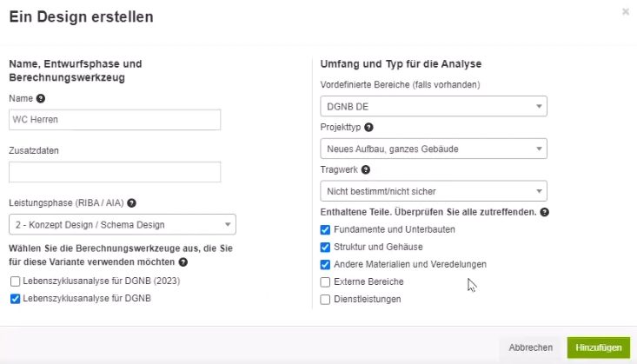Click help icon beside Enthaltene Teile heading

coord(544,212)
